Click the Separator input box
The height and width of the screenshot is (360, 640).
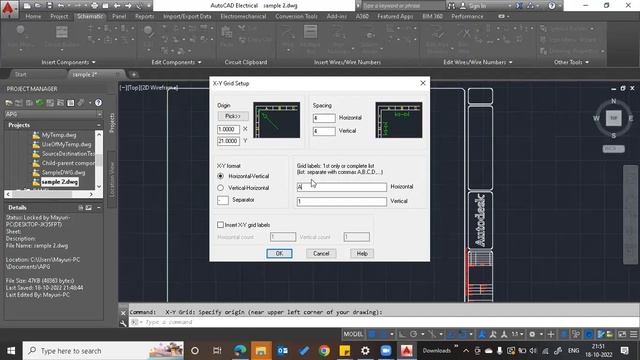tap(223, 200)
